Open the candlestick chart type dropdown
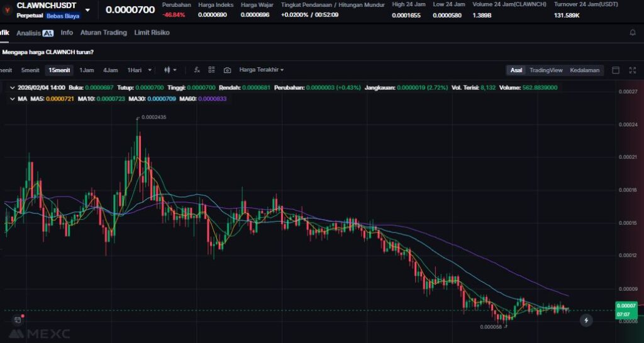The image size is (644, 343). (x=170, y=70)
